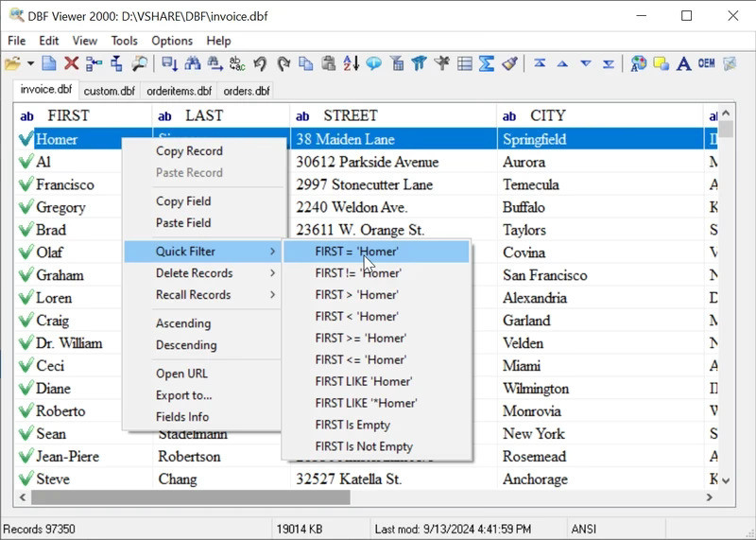756x540 pixels.
Task: Click the New file page icon
Action: point(49,63)
